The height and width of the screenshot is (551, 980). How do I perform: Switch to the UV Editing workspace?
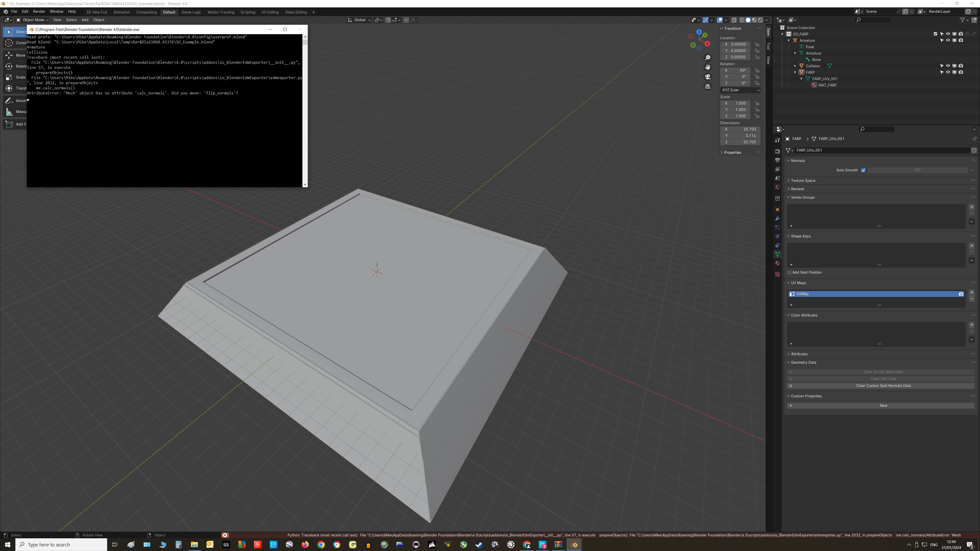click(270, 12)
